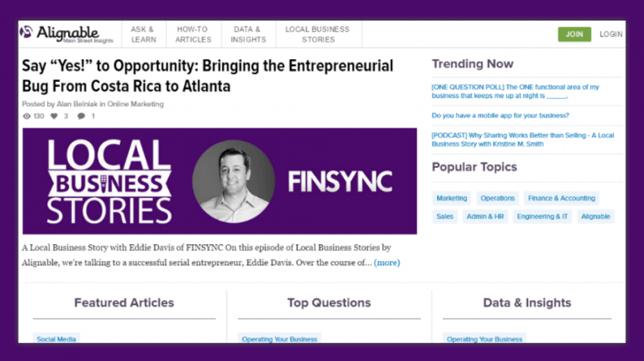Select the Engineering & IT topic tag
The image size is (644, 361).
542,216
